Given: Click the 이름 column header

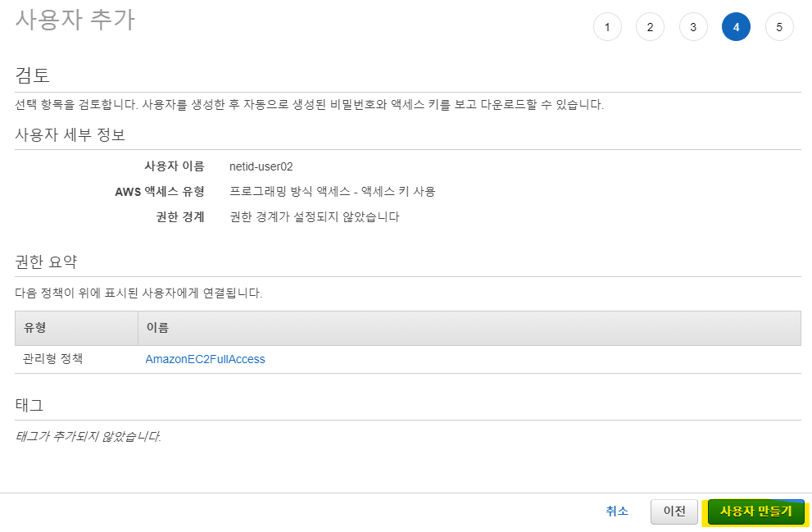Looking at the screenshot, I should coord(470,328).
